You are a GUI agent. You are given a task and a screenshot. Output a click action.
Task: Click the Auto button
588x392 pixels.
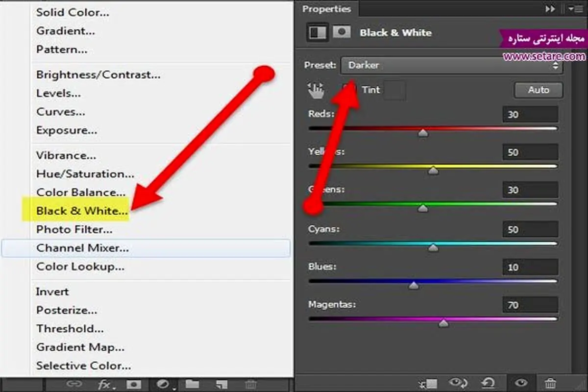539,90
